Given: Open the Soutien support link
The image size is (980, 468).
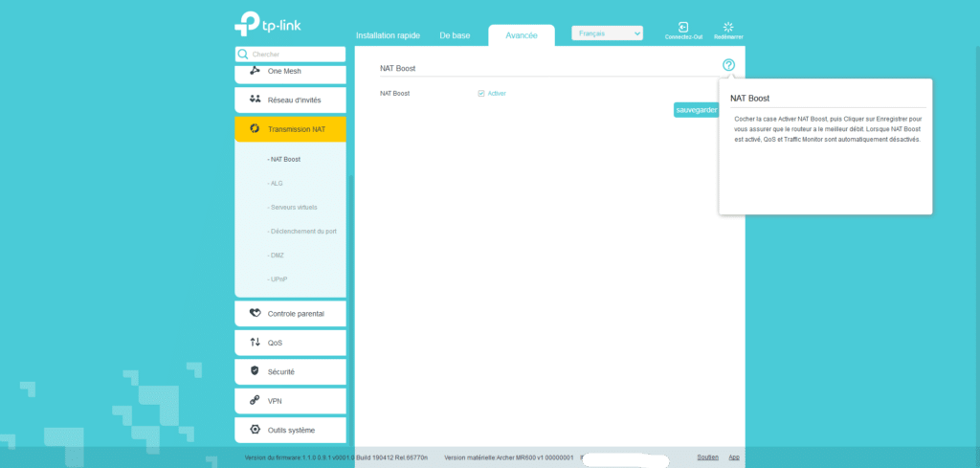Looking at the screenshot, I should 707,457.
